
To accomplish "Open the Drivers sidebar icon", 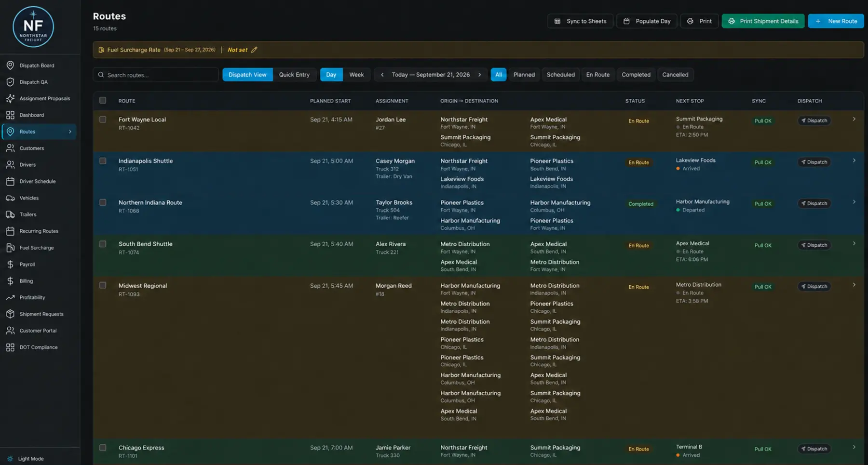I will (10, 165).
